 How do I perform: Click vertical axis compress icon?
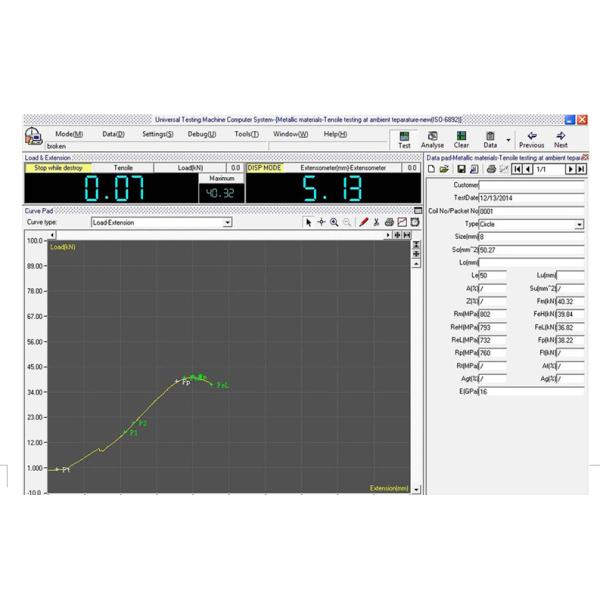coord(416,245)
